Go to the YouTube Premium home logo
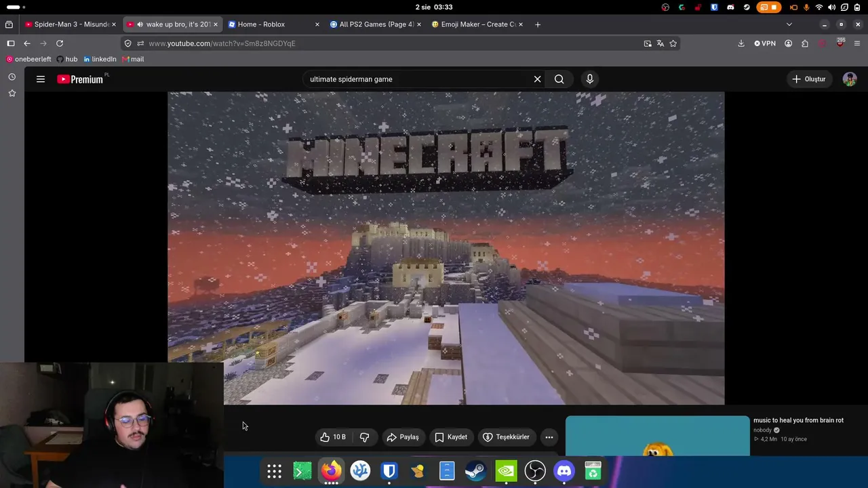 (x=80, y=79)
